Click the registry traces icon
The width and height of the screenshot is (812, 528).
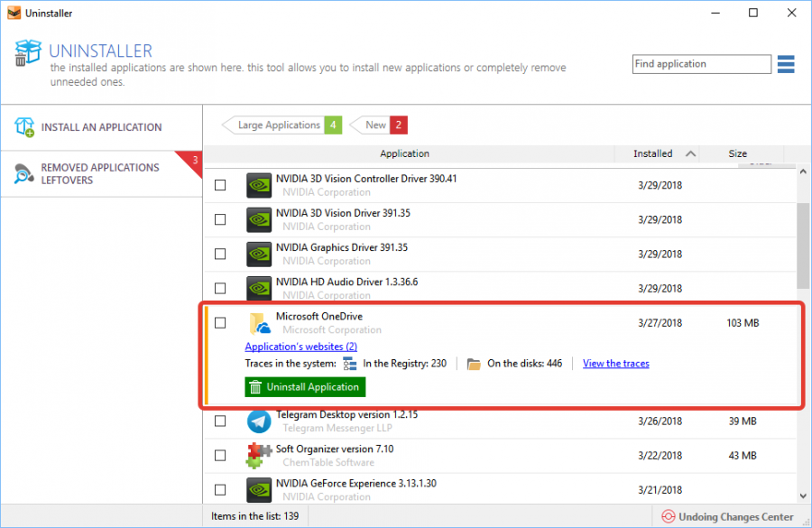point(350,364)
